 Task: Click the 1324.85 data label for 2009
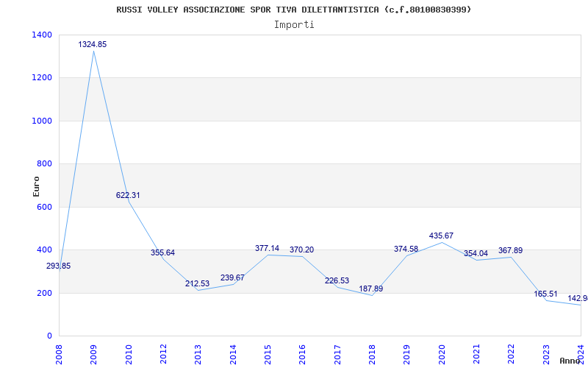(x=93, y=44)
